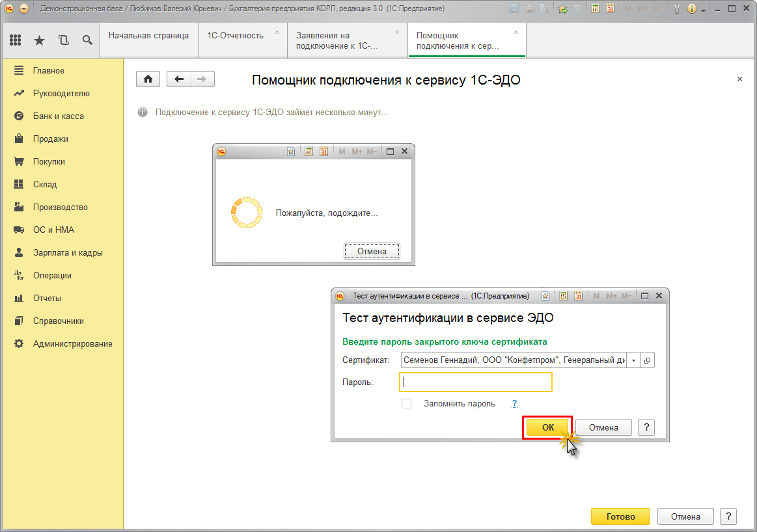Open help with bottom ? button
Viewport: 757px width, 532px height.
point(728,516)
